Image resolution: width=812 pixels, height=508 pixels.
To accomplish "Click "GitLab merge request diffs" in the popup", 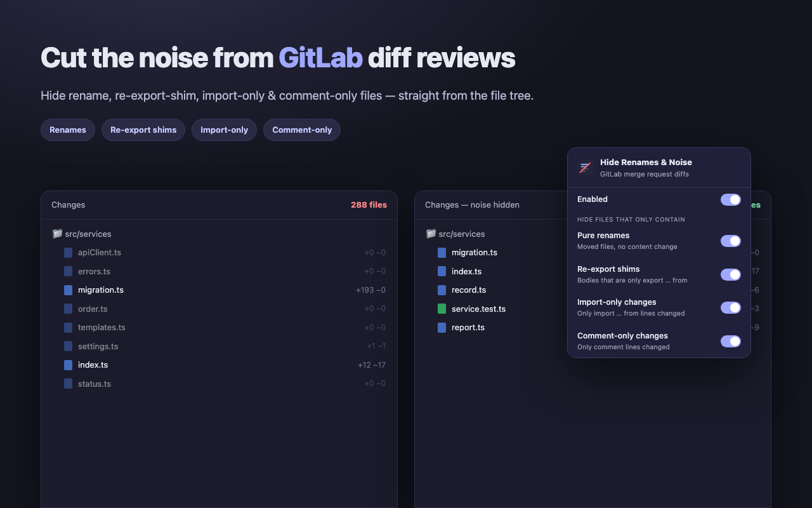I will [645, 174].
